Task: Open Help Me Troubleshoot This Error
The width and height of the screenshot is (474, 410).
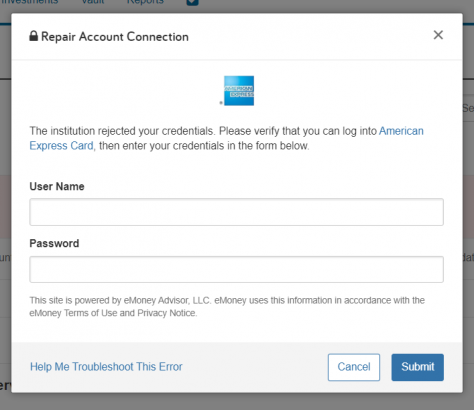Action: click(x=106, y=367)
